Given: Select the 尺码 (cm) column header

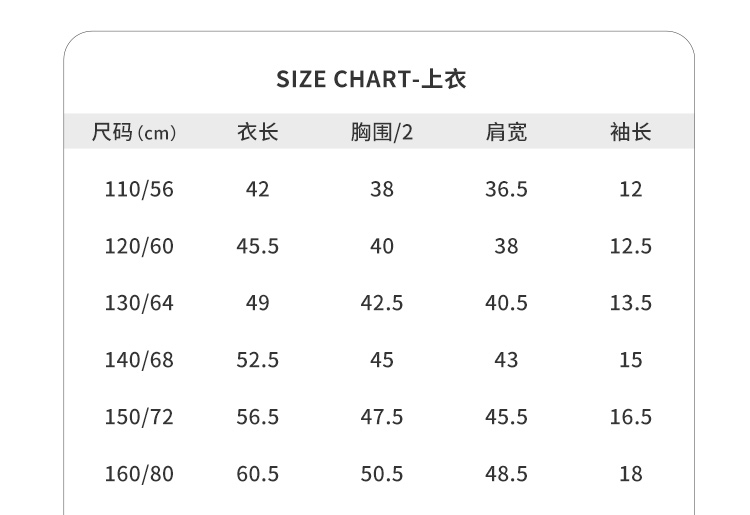Looking at the screenshot, I should pyautogui.click(x=133, y=132).
